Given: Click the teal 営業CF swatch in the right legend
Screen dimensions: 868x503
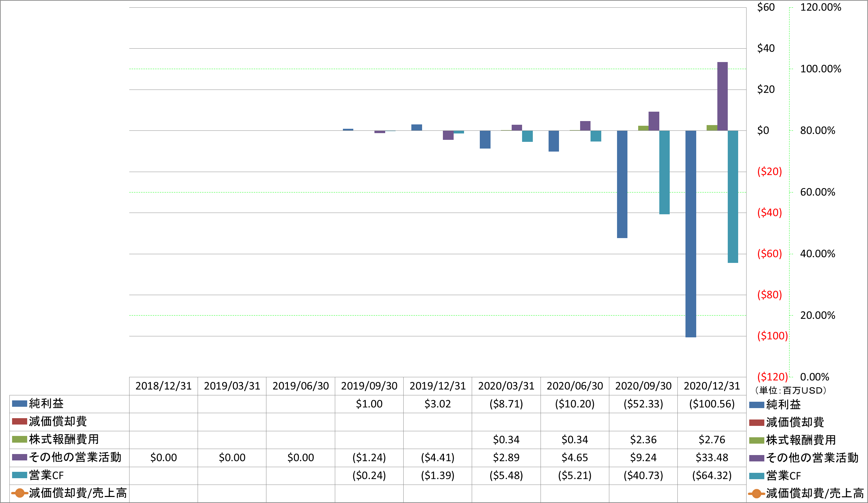Looking at the screenshot, I should [x=757, y=476].
